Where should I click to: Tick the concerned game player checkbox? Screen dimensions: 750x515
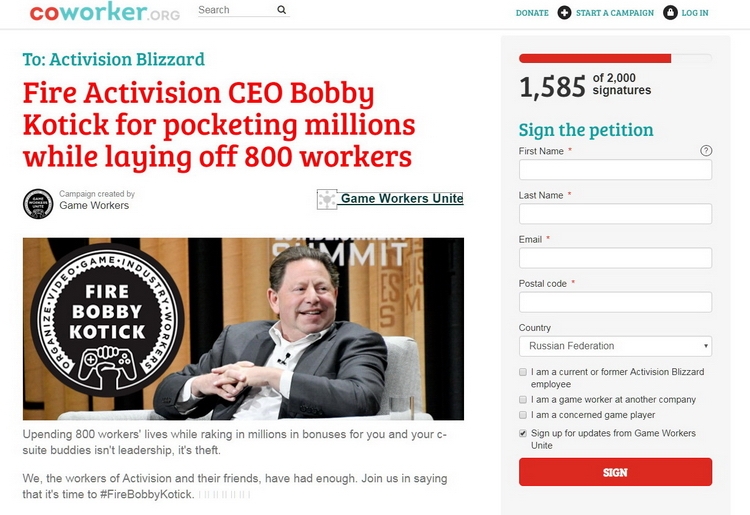[x=523, y=415]
